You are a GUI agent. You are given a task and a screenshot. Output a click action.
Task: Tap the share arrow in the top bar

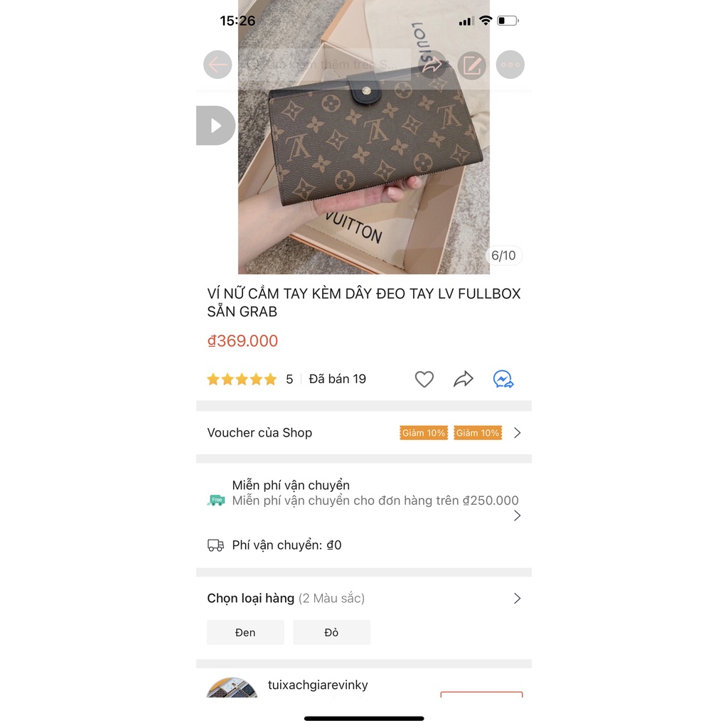(x=433, y=65)
